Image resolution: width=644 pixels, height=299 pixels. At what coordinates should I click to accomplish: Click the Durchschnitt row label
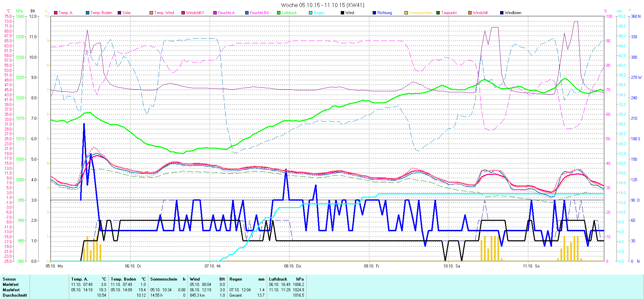click(x=15, y=295)
